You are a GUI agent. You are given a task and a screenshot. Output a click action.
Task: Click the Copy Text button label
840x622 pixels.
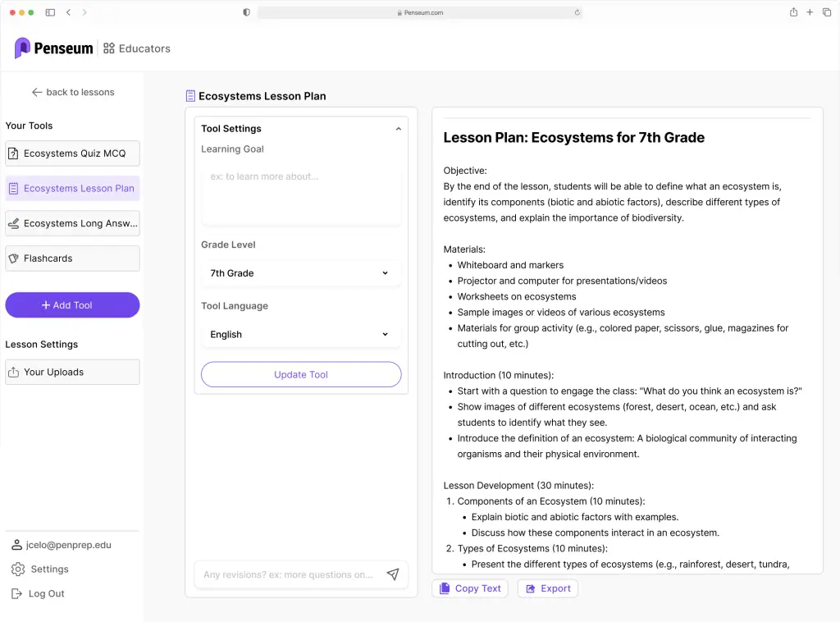[478, 588]
